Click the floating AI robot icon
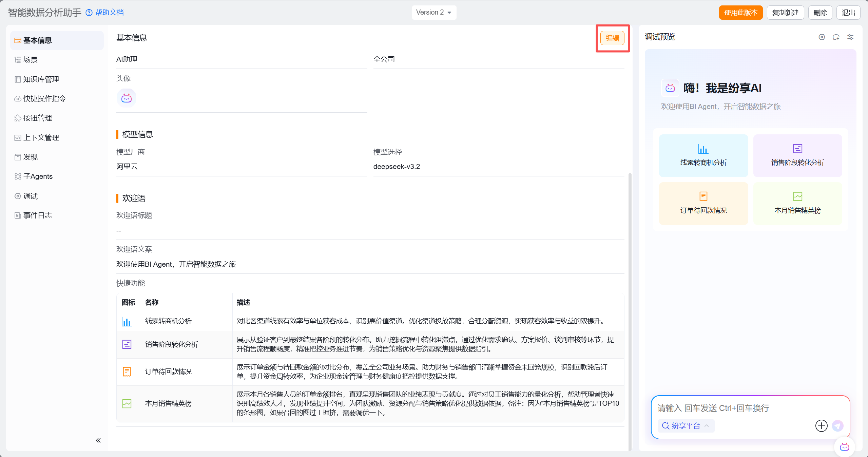The height and width of the screenshot is (457, 868). pyautogui.click(x=844, y=447)
